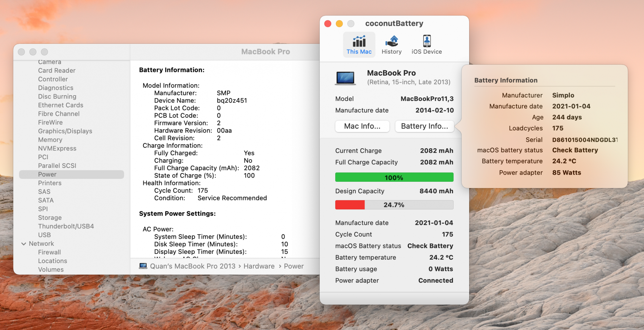Viewport: 644px width, 330px height.
Task: Select Diagnostics in the sidebar
Action: 56,88
